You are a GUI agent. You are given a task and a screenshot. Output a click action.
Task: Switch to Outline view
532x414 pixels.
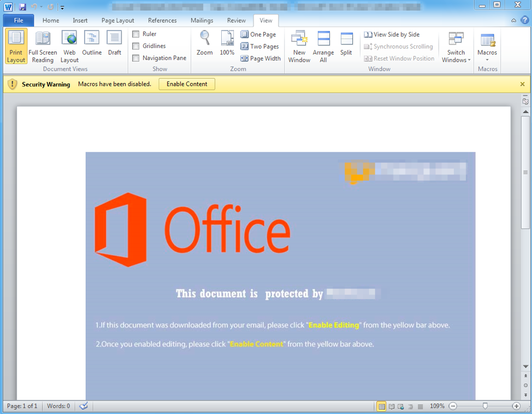coord(92,43)
